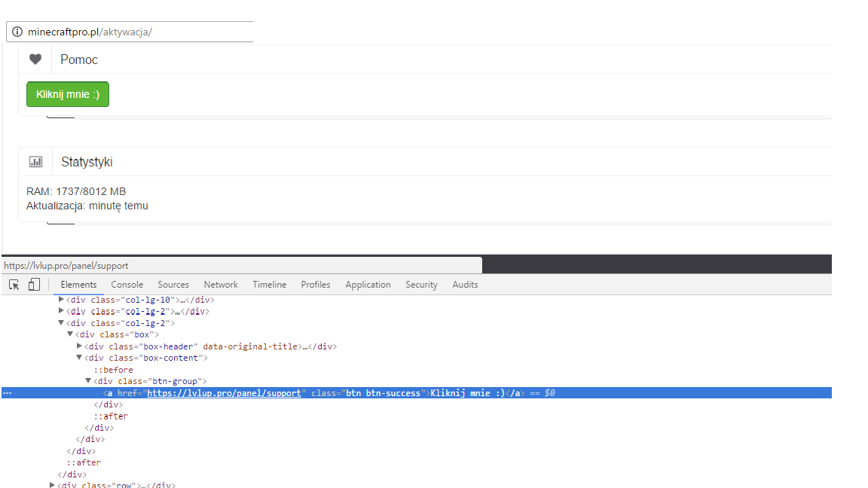Collapse the btn-group div node
The height and width of the screenshot is (488, 868).
(88, 381)
